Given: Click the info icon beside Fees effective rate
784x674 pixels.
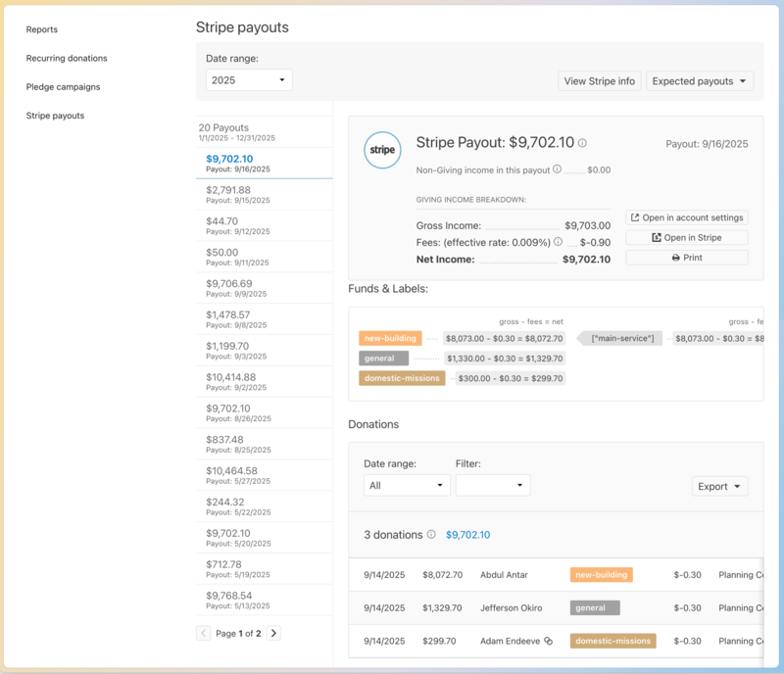Looking at the screenshot, I should coord(557,242).
